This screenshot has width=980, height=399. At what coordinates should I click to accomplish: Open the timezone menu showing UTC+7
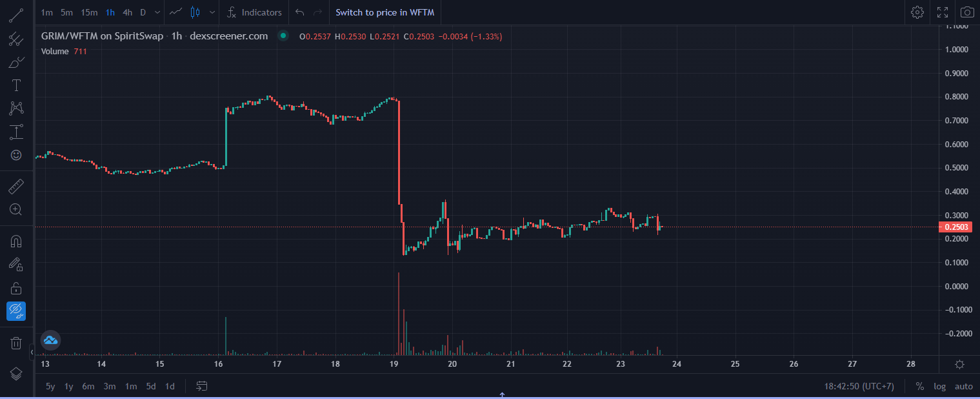click(859, 386)
